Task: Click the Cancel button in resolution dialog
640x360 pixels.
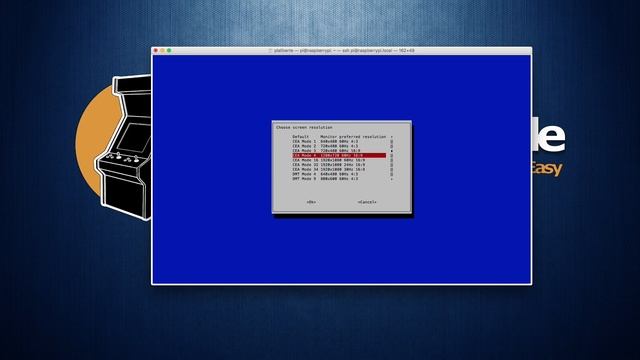Action: coord(367,202)
